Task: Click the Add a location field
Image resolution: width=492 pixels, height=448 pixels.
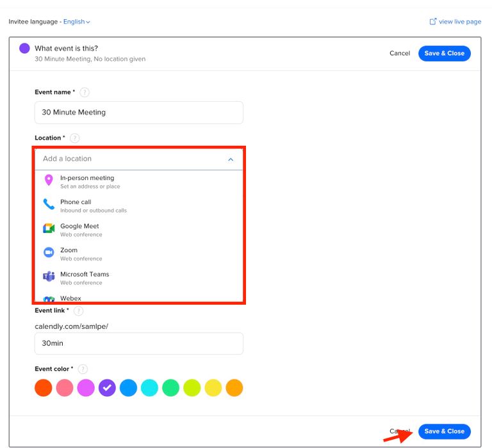Action: [138, 159]
